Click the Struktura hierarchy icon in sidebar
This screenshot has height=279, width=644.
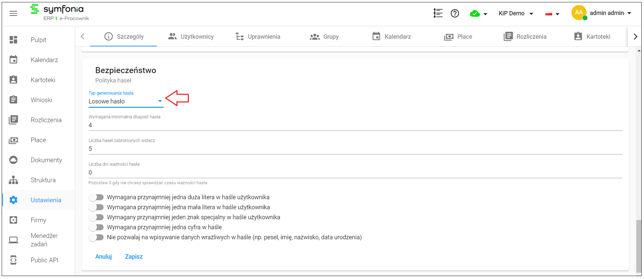13,180
